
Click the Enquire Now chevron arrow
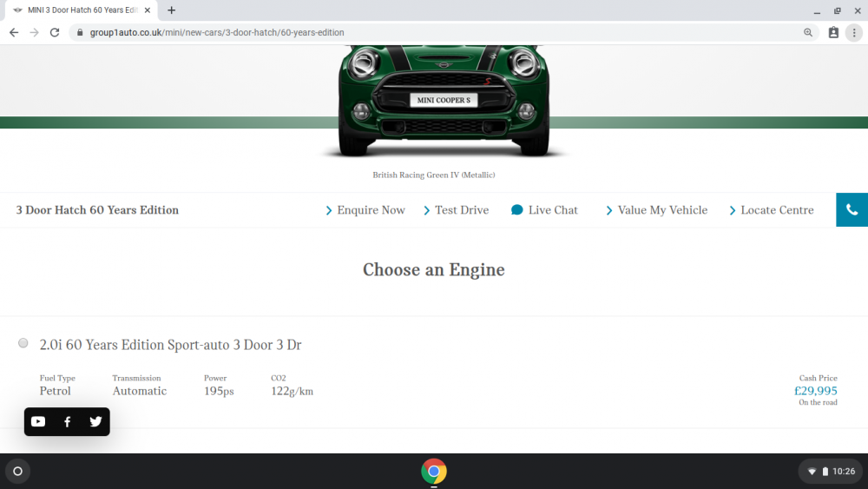(329, 210)
